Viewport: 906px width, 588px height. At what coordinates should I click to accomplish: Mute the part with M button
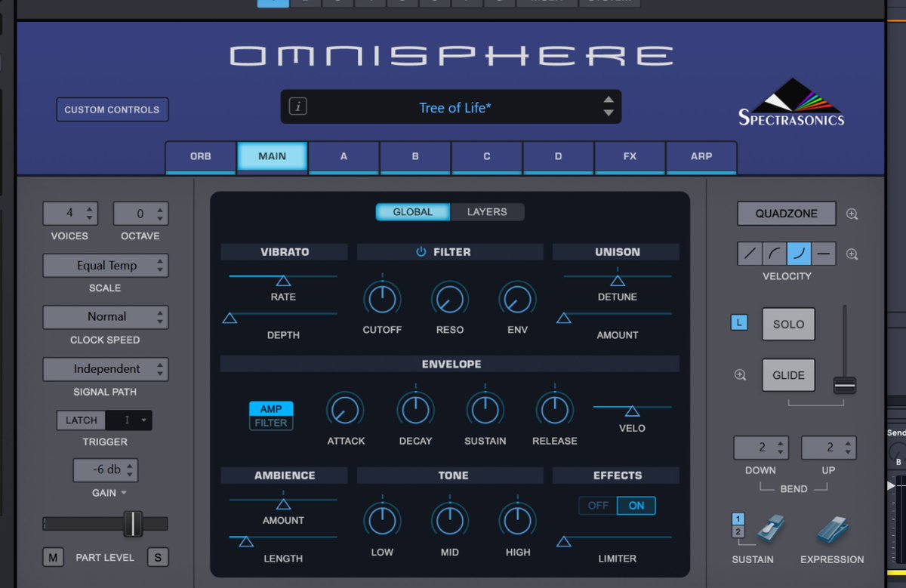(53, 558)
